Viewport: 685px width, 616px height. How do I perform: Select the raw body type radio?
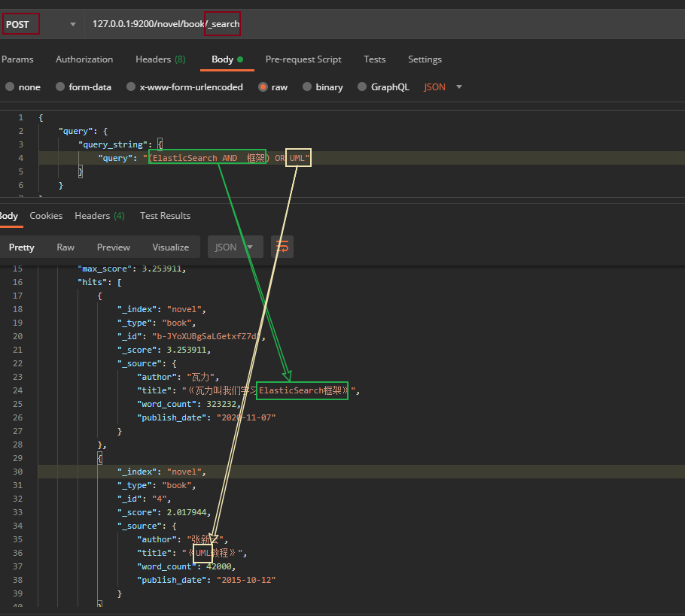pyautogui.click(x=263, y=87)
